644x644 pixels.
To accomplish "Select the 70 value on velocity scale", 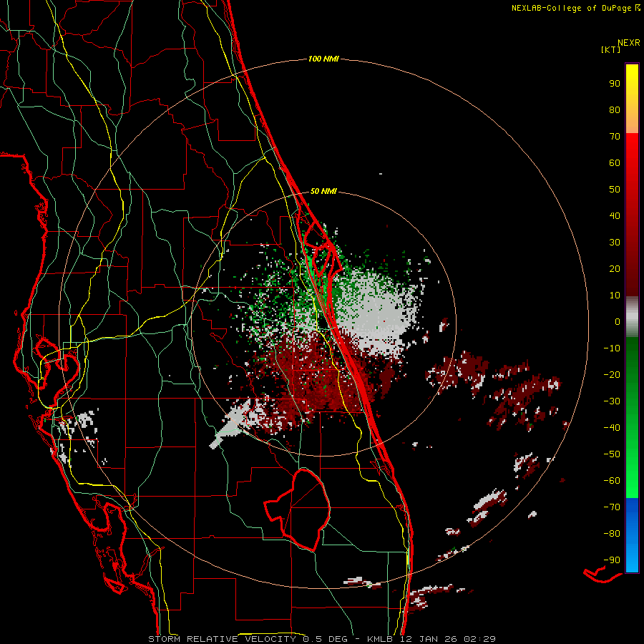I will pos(615,137).
